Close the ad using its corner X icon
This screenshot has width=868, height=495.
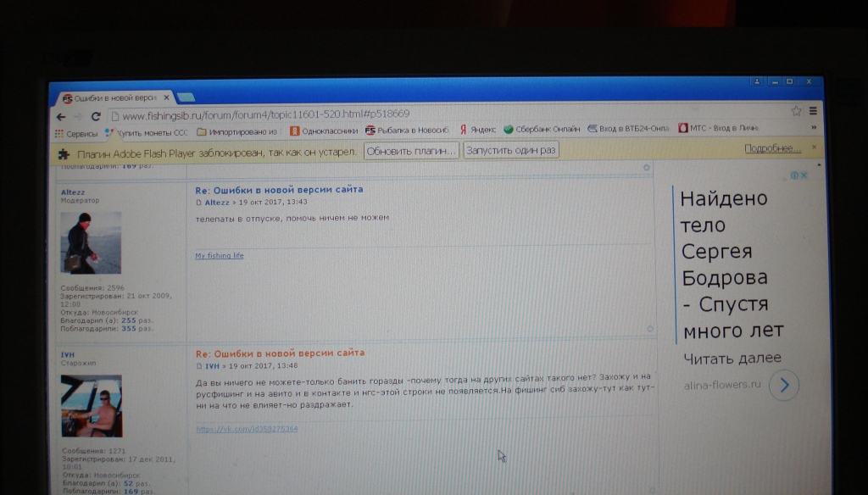[804, 175]
